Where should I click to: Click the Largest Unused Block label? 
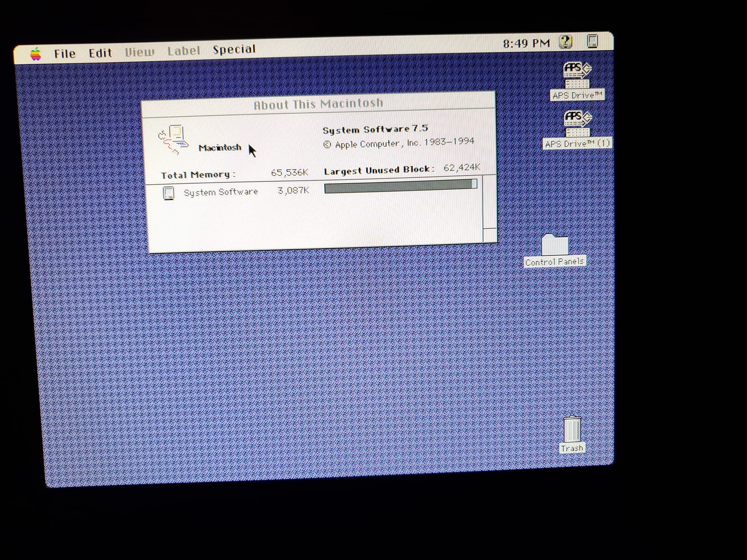coord(379,170)
